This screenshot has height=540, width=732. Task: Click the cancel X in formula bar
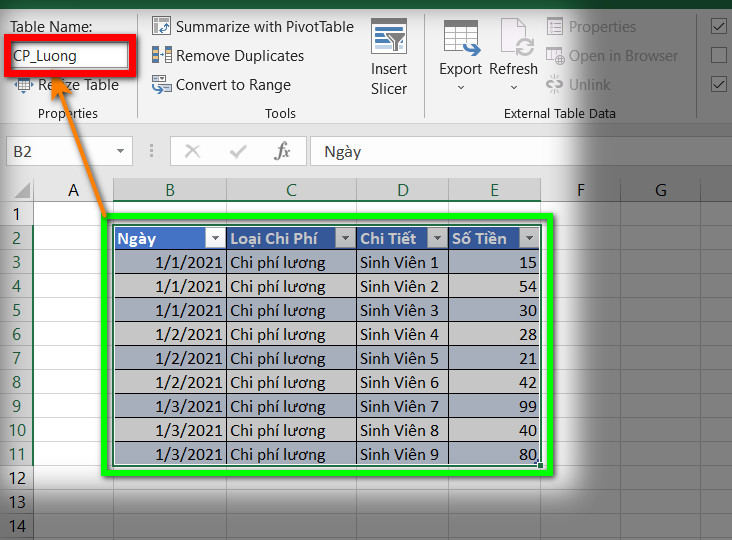pyautogui.click(x=192, y=151)
